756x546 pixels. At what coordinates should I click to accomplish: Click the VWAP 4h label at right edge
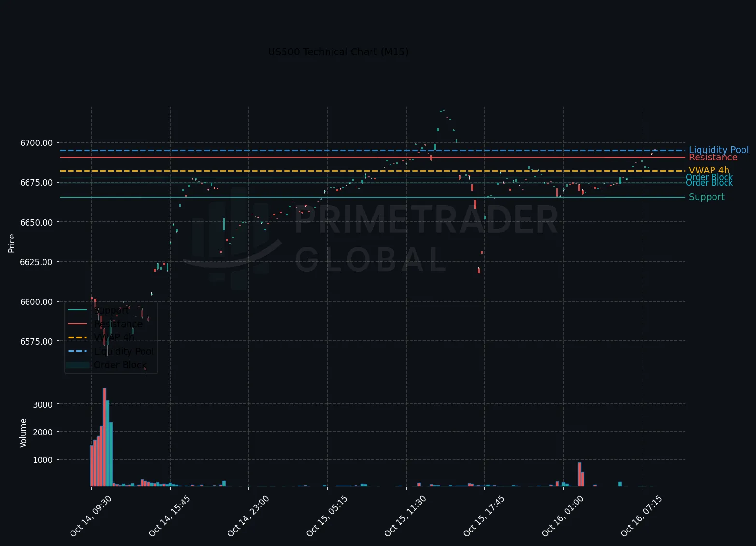click(709, 171)
